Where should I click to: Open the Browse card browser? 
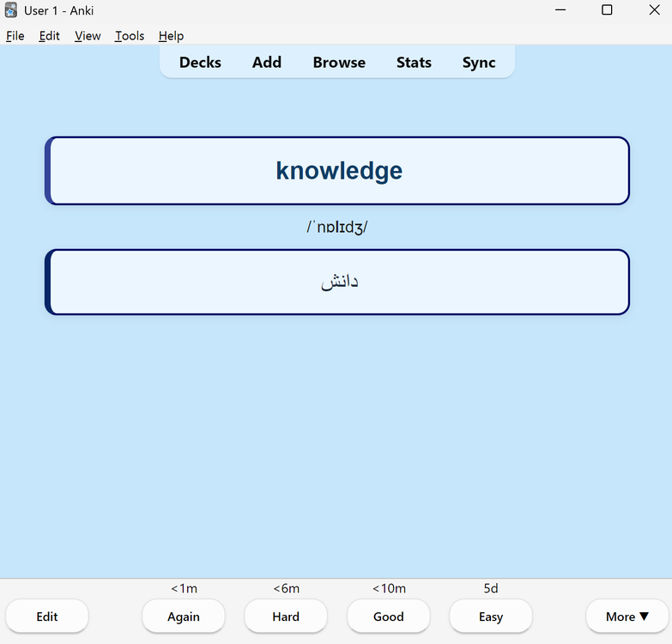point(339,63)
